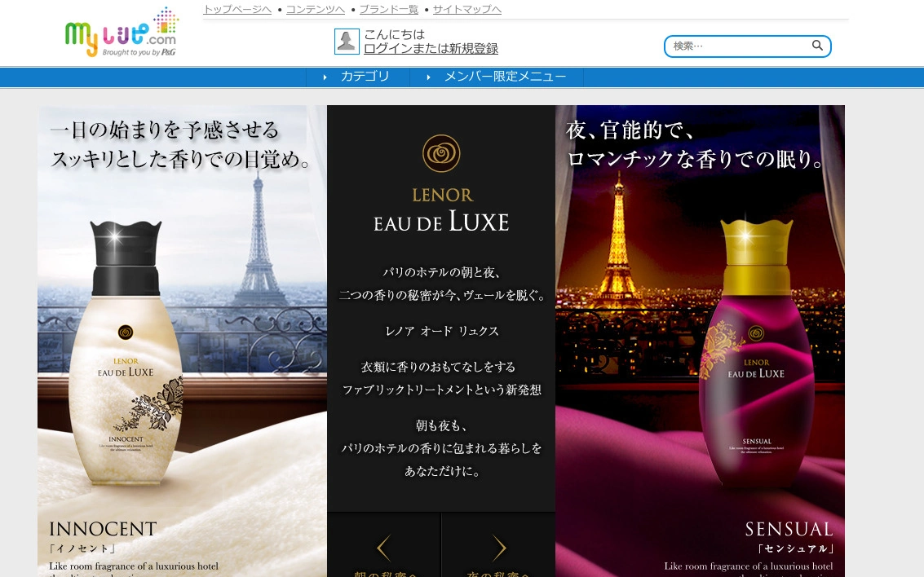The image size is (924, 577).
Task: Click the LENOR EAU DE LUXE title
Action: [441, 210]
